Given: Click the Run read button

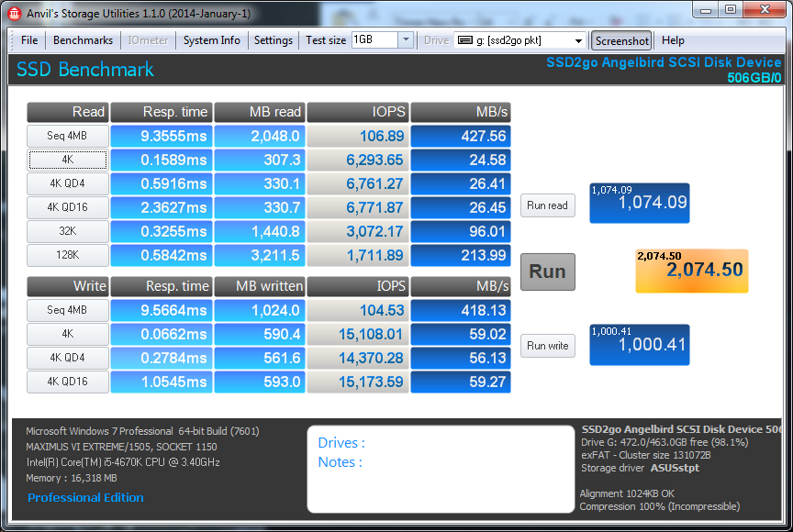Looking at the screenshot, I should tap(548, 205).
